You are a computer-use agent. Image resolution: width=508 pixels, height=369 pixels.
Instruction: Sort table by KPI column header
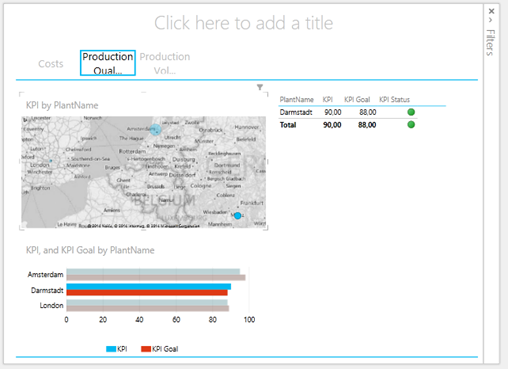328,99
